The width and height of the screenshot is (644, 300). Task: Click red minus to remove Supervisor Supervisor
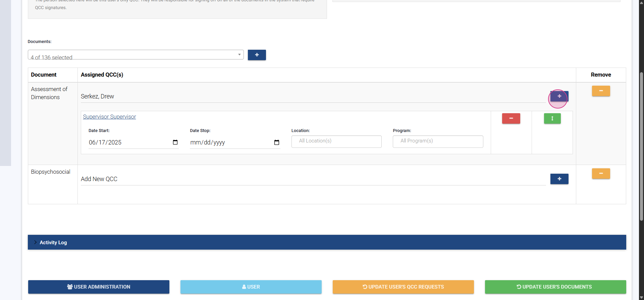511,119
